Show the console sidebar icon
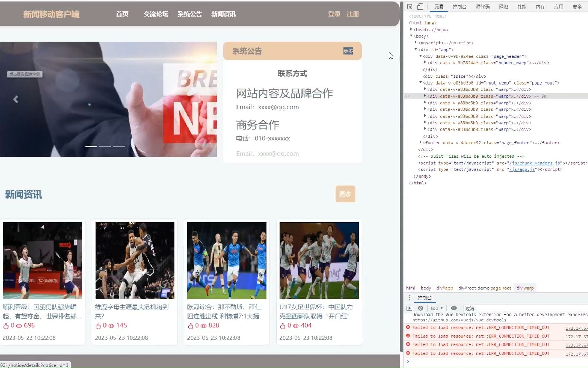 (409, 308)
